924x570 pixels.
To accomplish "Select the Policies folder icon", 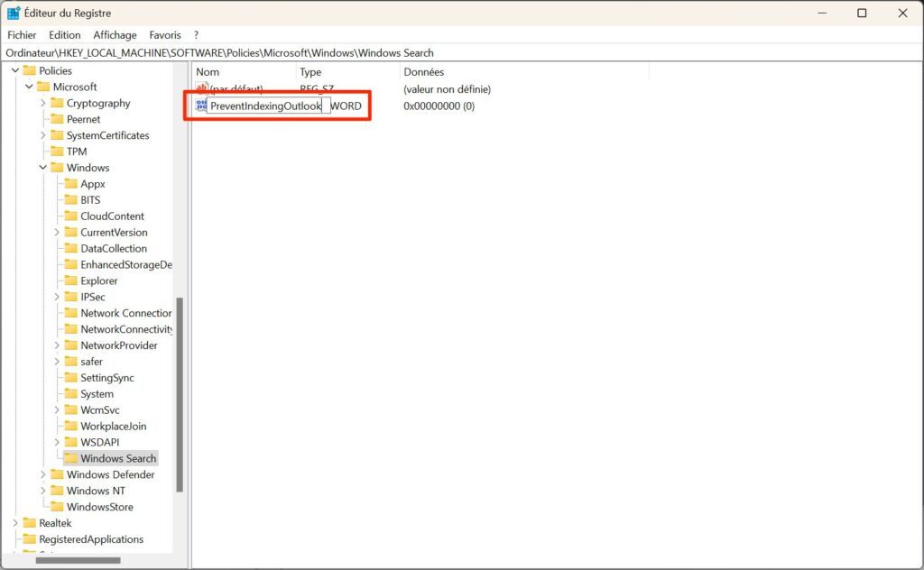I will (x=30, y=70).
